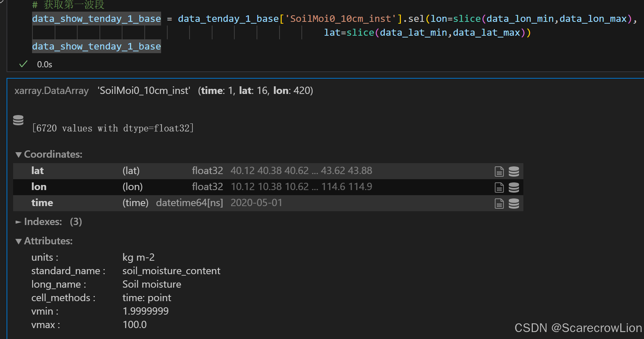Show data values of the lat coordinate
The width and height of the screenshot is (644, 339).
514,171
